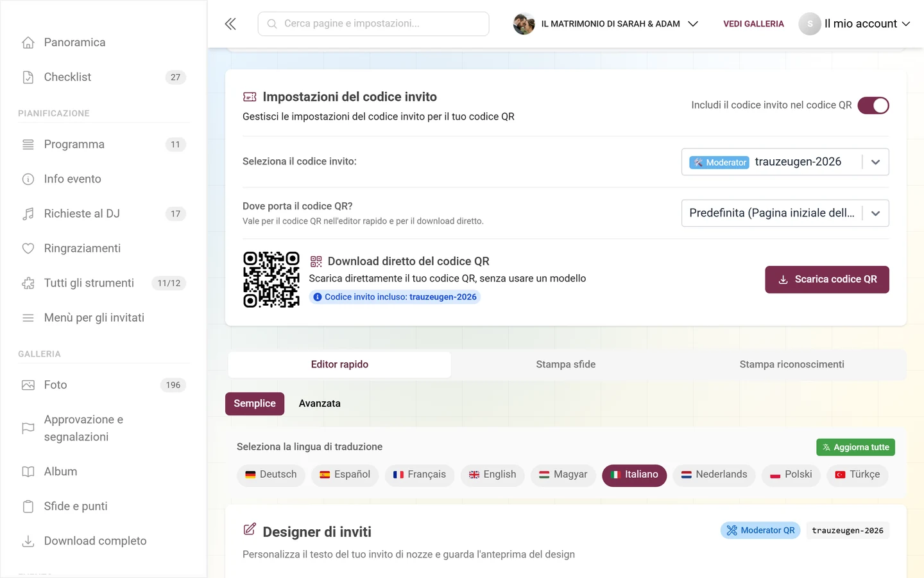The image size is (924, 578).
Task: Choose Français translation language
Action: [x=420, y=475]
